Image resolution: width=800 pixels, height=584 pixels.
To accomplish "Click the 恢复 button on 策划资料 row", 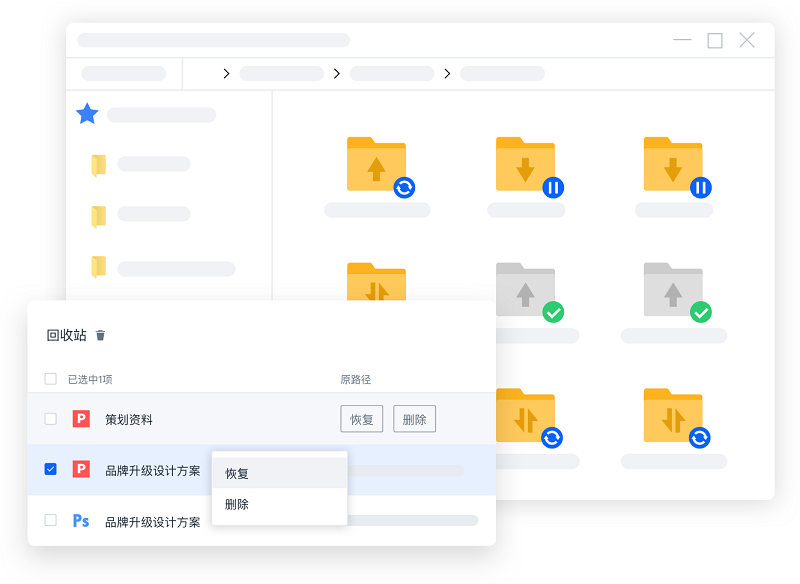I will click(361, 419).
